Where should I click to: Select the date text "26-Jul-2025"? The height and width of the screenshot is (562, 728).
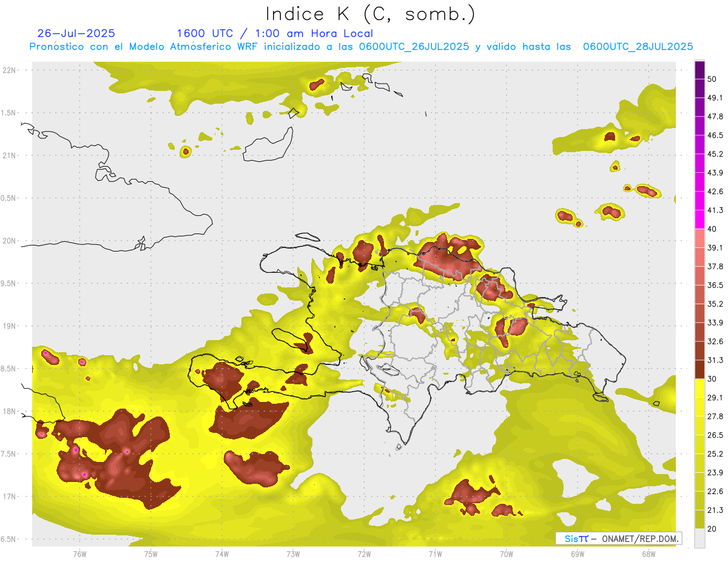click(76, 33)
